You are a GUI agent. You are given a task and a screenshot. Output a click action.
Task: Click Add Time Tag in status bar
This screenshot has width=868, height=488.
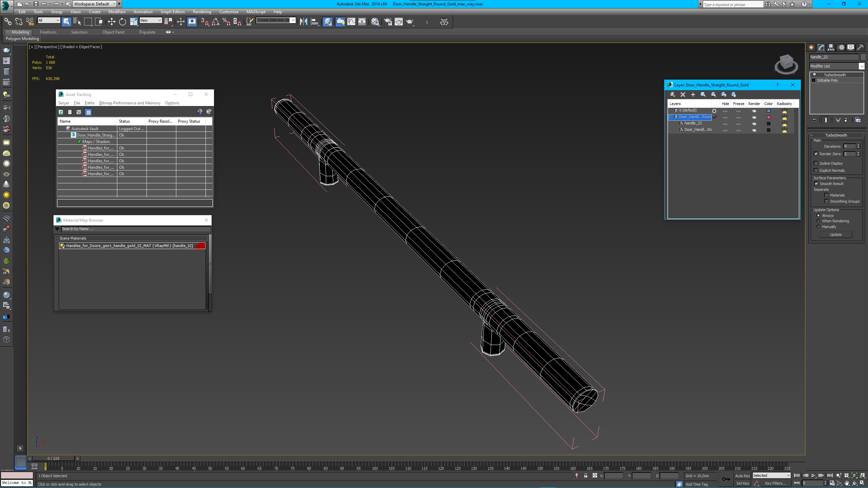(x=696, y=484)
